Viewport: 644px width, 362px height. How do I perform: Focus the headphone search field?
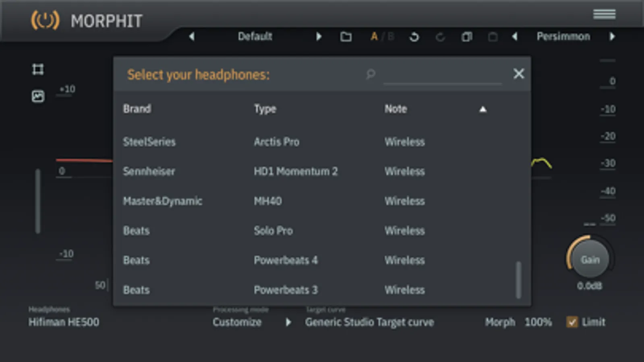pos(442,75)
